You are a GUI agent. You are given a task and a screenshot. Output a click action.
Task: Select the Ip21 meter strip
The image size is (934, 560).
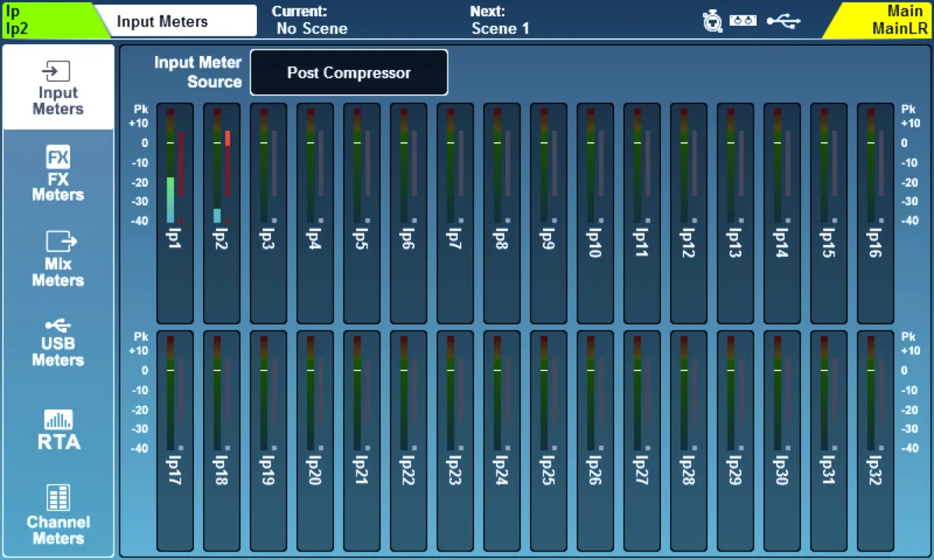(x=362, y=441)
